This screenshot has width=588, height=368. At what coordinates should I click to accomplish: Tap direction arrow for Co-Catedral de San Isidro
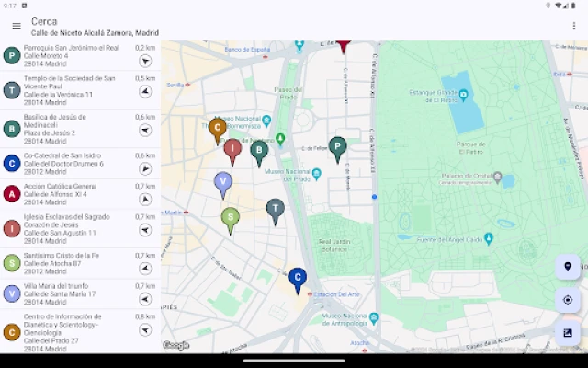coord(145,168)
